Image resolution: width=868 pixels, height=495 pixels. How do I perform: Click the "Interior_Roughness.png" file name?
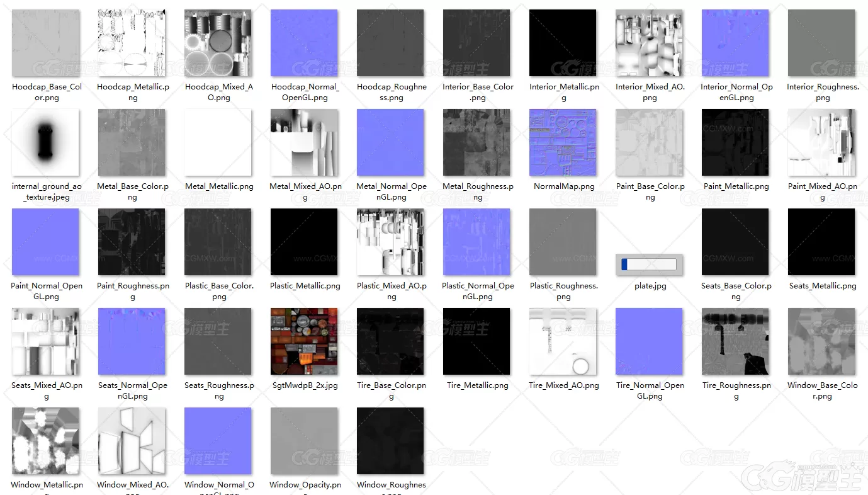click(823, 92)
